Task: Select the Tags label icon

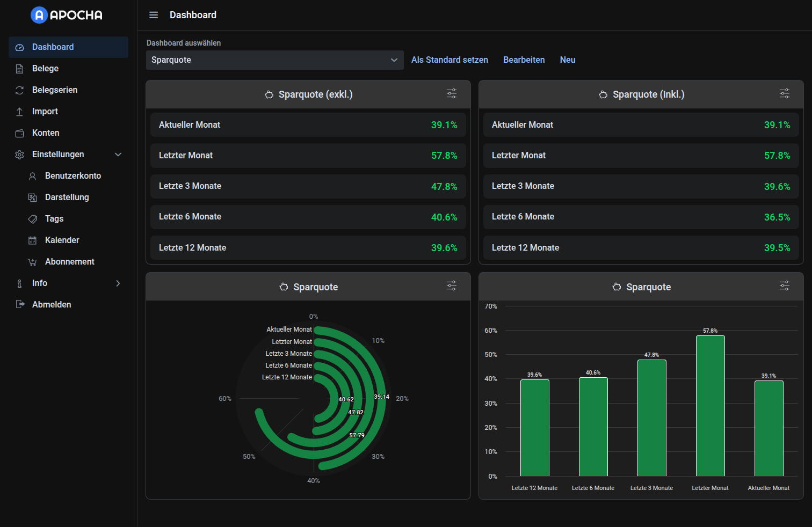Action: point(32,218)
